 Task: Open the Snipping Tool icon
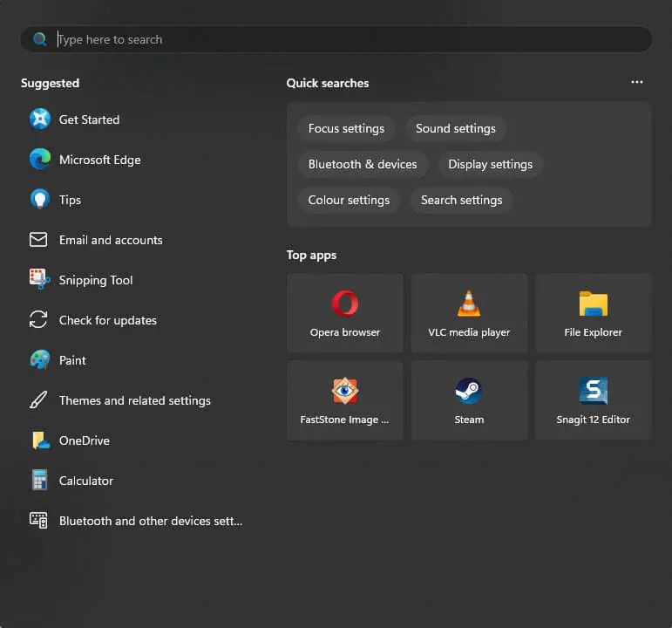point(39,279)
